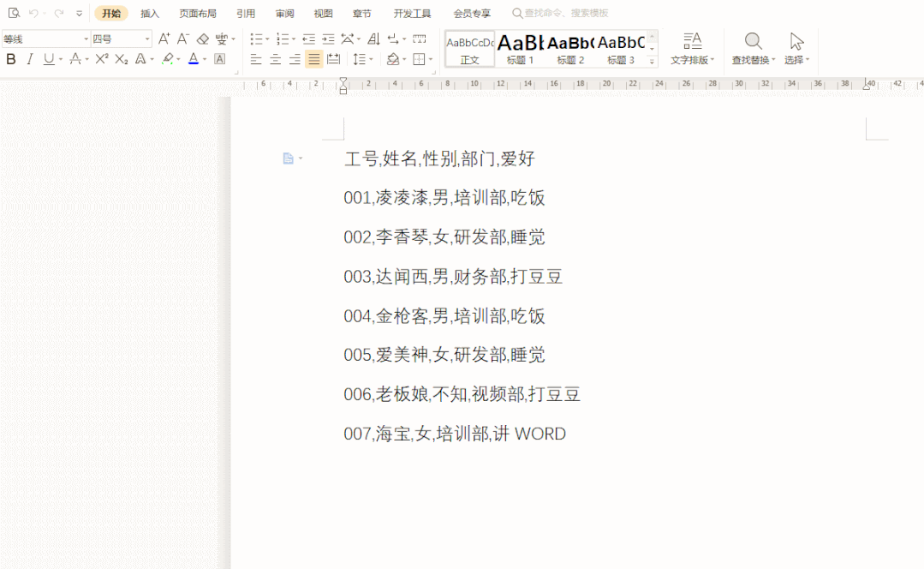Image resolution: width=924 pixels, height=569 pixels.
Task: Click the command search box
Action: pyautogui.click(x=565, y=14)
